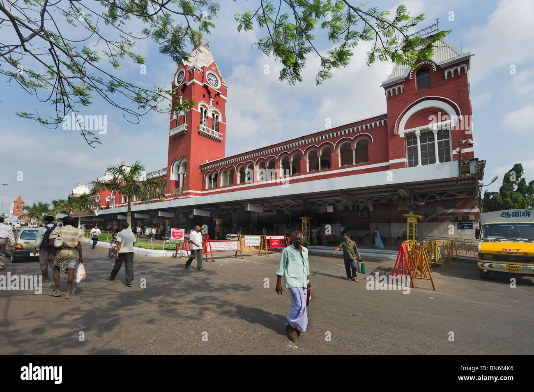The height and width of the screenshot is (392, 534).
Task: Click the alamy logo in bottom bar
Action: [x=41, y=374]
